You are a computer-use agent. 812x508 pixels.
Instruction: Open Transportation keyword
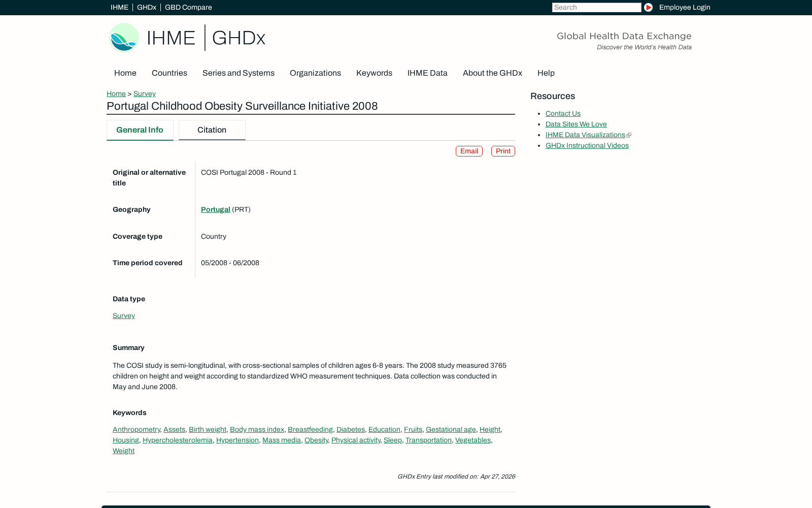tap(428, 440)
